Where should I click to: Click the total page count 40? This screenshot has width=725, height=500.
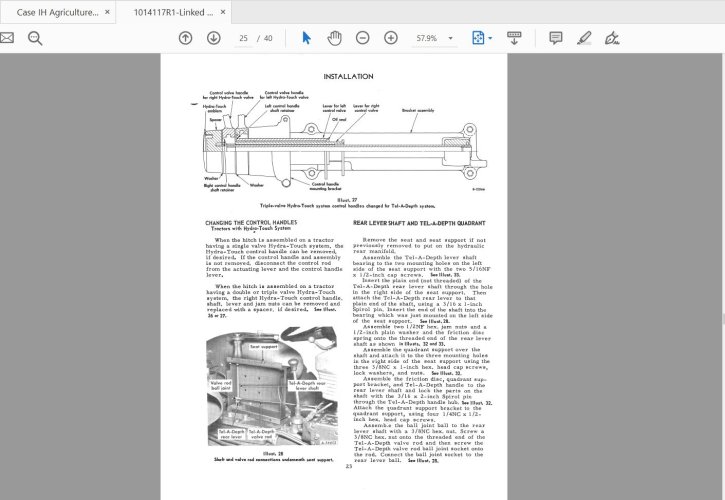click(x=268, y=38)
